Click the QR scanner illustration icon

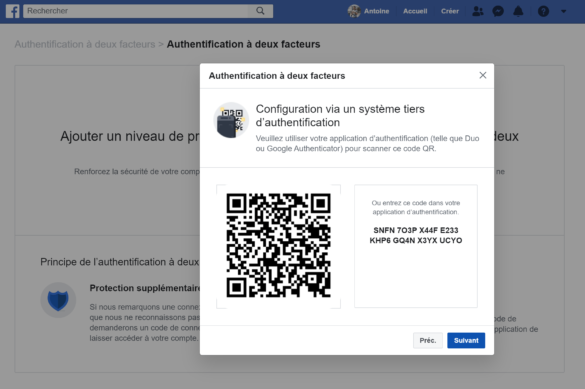click(x=231, y=120)
